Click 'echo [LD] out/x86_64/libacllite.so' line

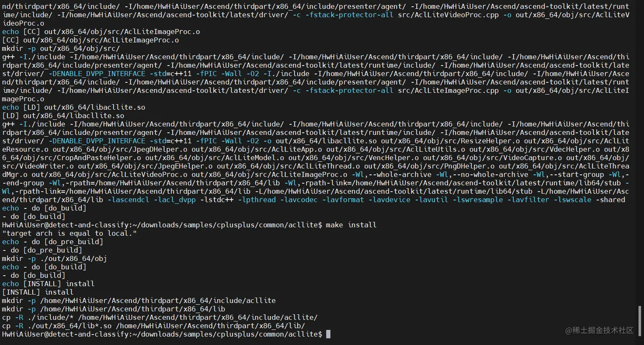[x=74, y=107]
